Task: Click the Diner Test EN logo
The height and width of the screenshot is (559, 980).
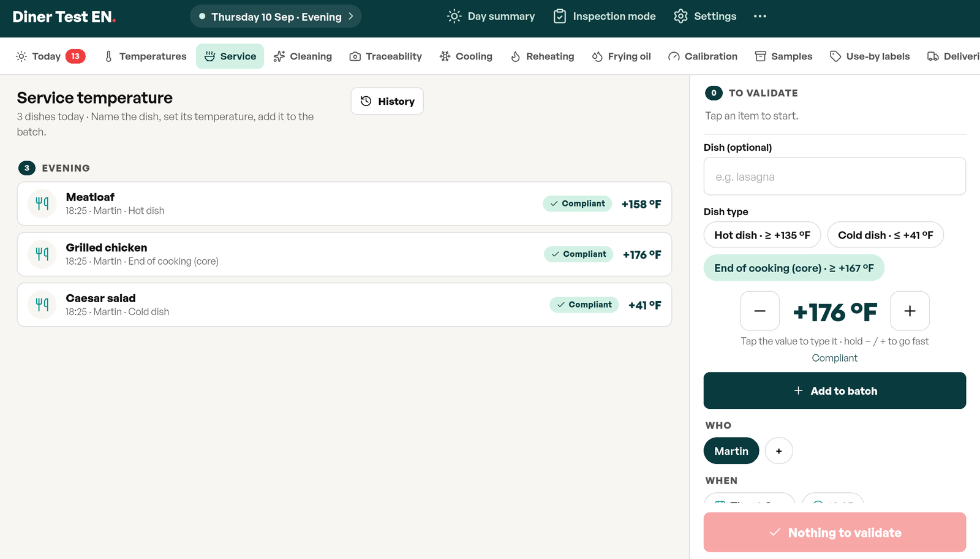Action: click(64, 17)
